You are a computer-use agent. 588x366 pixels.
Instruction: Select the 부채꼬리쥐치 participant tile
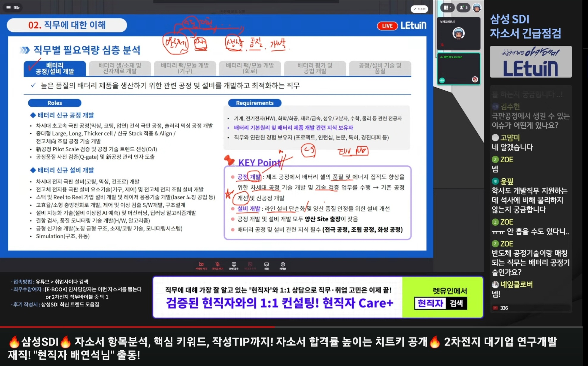458,33
